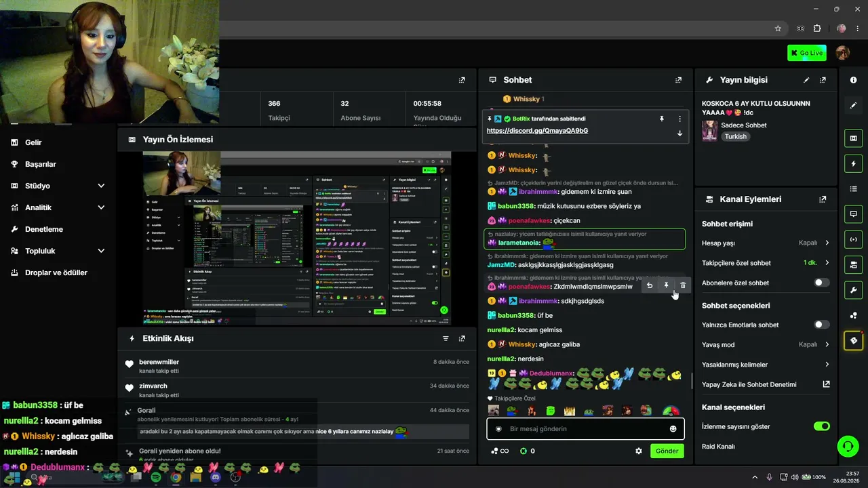Click the broadcast signal sidebar icon

(x=853, y=239)
